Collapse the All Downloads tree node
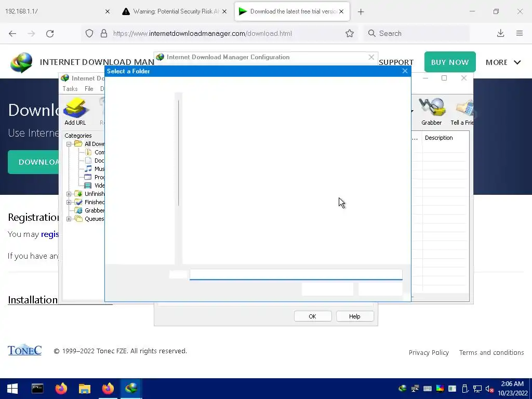This screenshot has height=399, width=532. (x=69, y=144)
